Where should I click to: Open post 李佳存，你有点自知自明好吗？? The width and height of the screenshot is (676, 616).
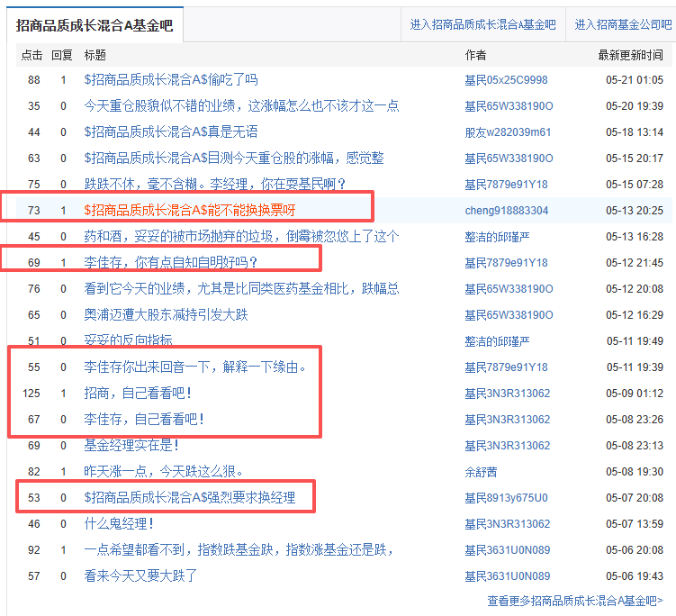[171, 262]
